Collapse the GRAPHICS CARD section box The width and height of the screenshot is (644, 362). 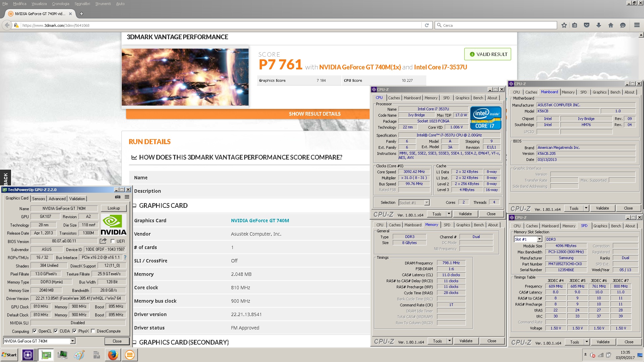click(x=134, y=206)
